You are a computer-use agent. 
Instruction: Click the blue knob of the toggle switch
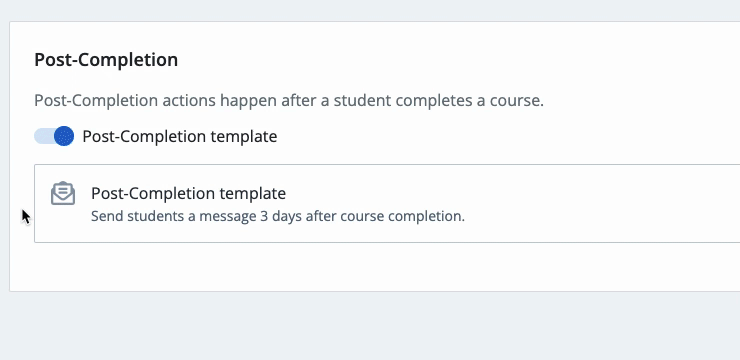pyautogui.click(x=64, y=136)
